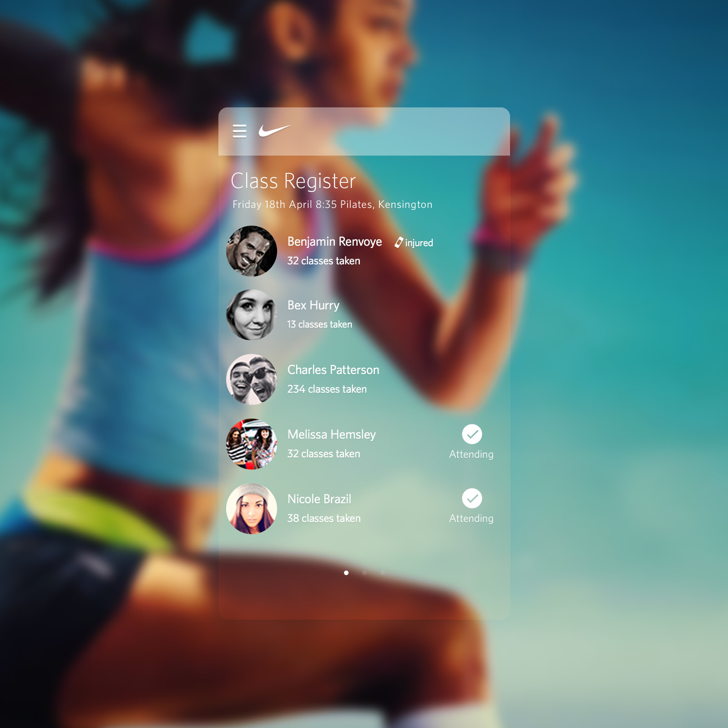Open Benjamin Renvoye's profile photo
Image resolution: width=728 pixels, height=728 pixels.
pyautogui.click(x=252, y=251)
